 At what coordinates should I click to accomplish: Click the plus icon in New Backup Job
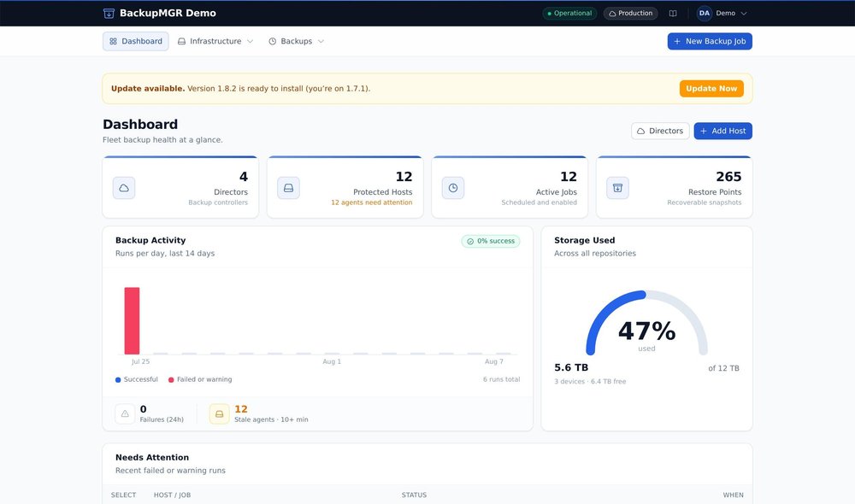[x=677, y=41]
